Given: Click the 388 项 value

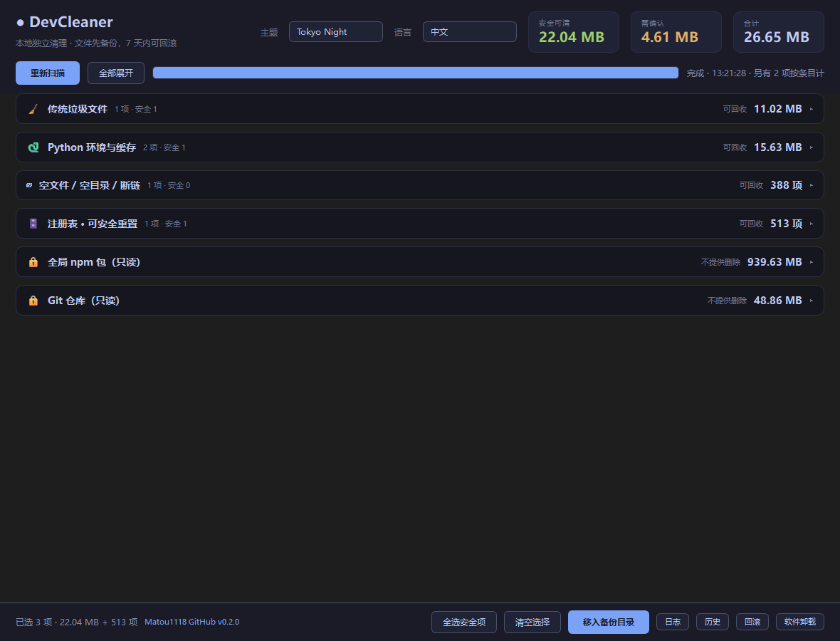Looking at the screenshot, I should click(787, 185).
